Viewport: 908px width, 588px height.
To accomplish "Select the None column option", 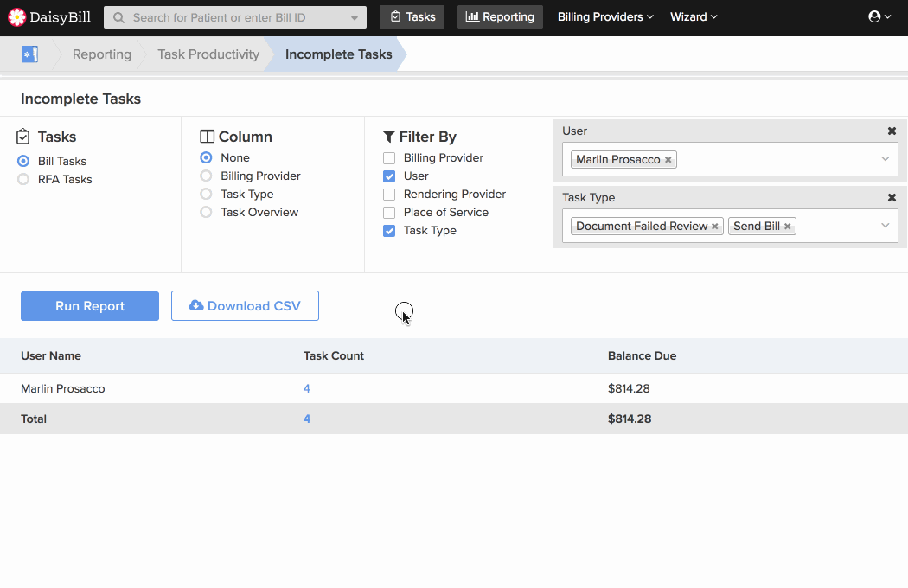I will [x=206, y=157].
